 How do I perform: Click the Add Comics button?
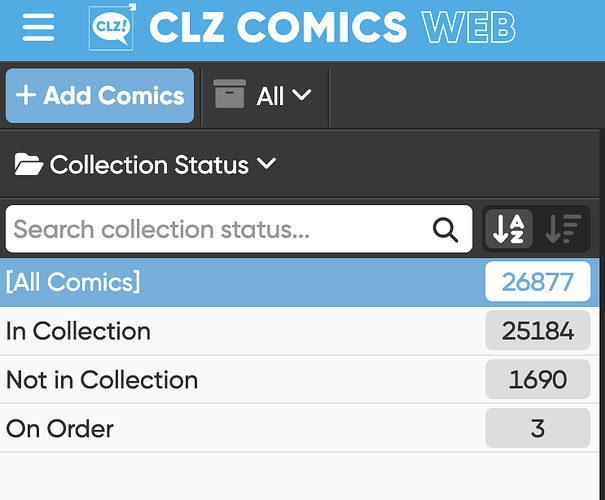[100, 96]
